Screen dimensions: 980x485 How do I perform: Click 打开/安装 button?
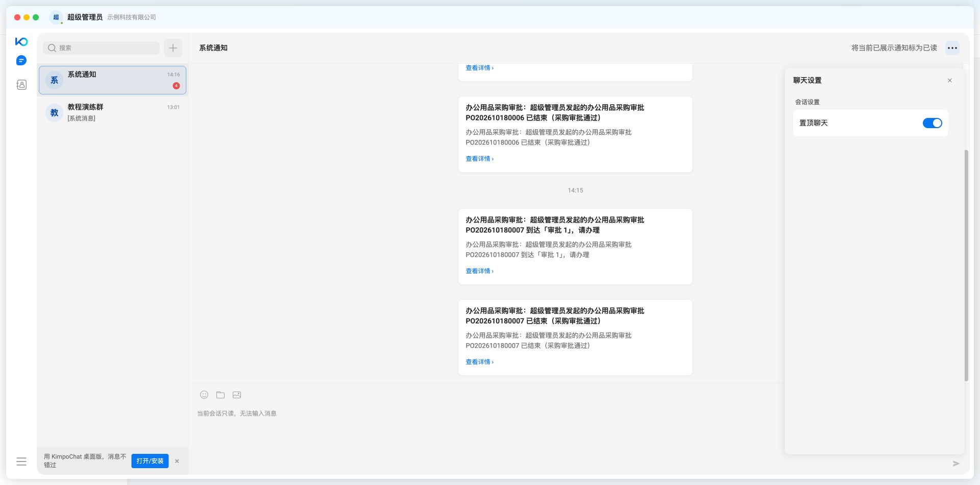[x=150, y=461]
